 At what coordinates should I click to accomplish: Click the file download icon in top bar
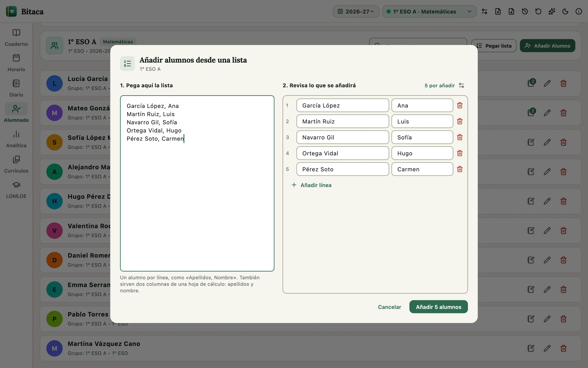[511, 11]
